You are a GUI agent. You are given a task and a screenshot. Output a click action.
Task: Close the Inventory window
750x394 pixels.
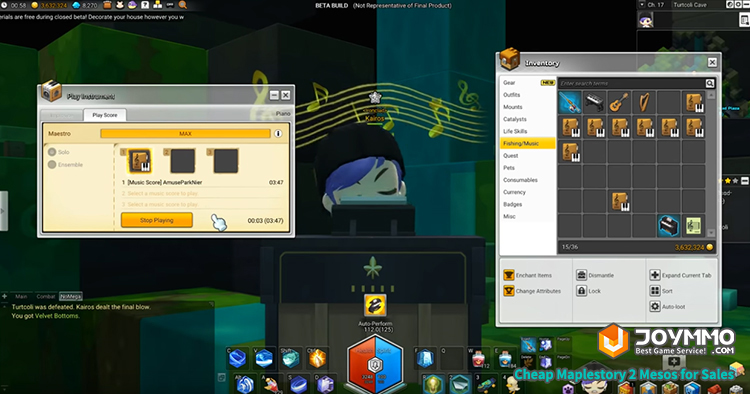pyautogui.click(x=712, y=62)
